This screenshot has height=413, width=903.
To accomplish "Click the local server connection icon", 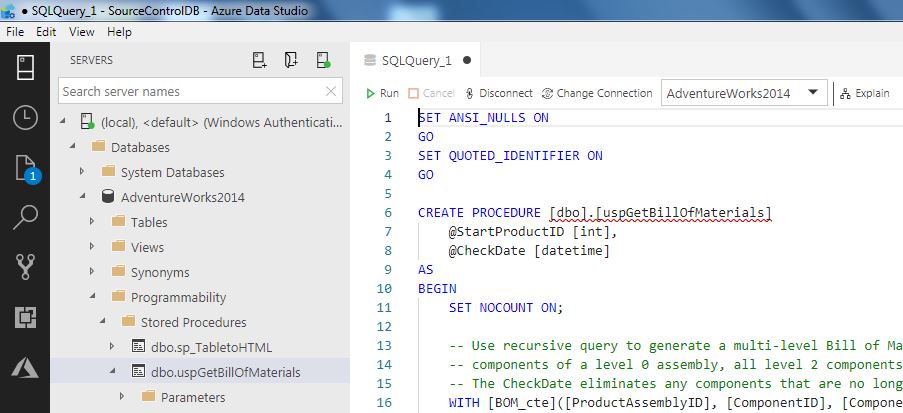I will point(88,122).
